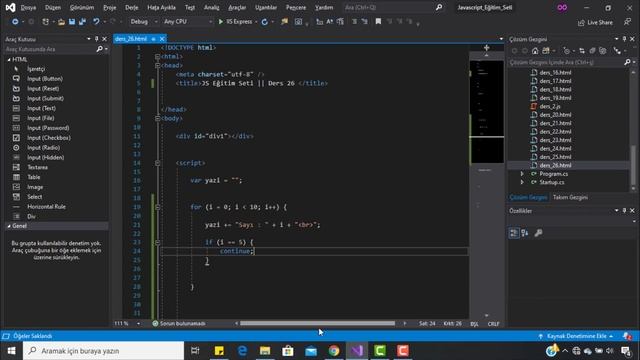Select ders_20.html in Çözüm Gezgini
Screen dimensions: 640x360
pos(555,115)
